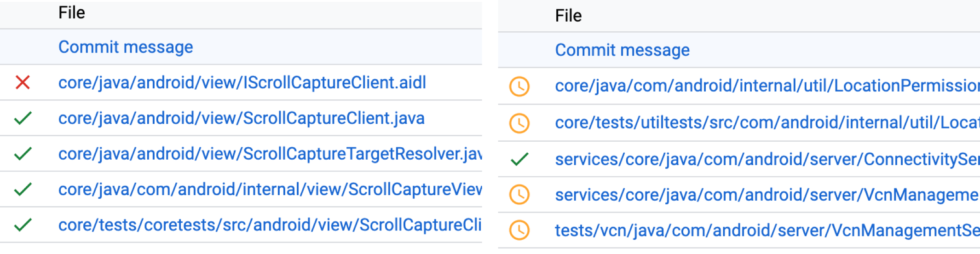Open the right panel's Commit message
This screenshot has width=980, height=254.
pyautogui.click(x=622, y=50)
